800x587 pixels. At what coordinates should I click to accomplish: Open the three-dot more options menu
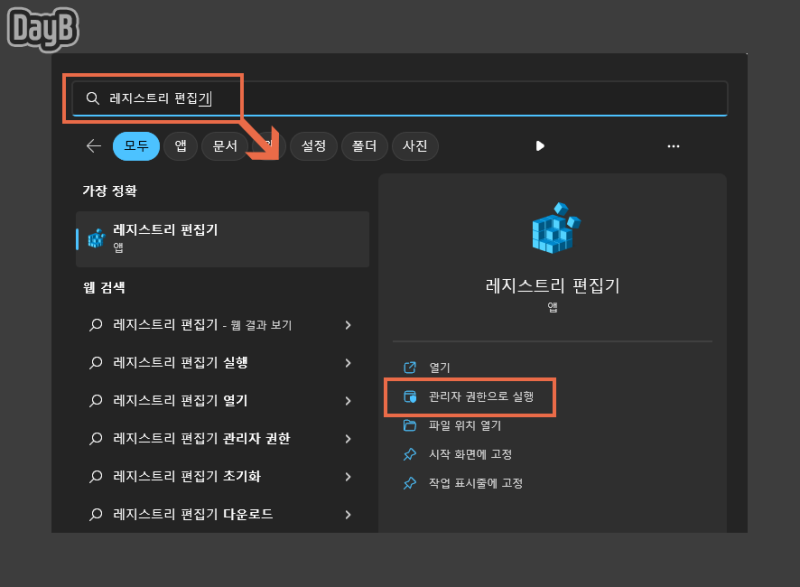(x=673, y=146)
